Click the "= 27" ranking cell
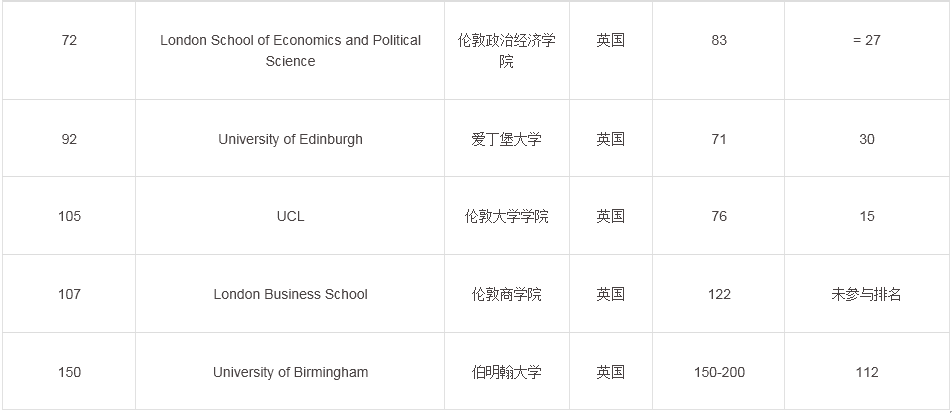This screenshot has width=952, height=413. click(x=866, y=41)
